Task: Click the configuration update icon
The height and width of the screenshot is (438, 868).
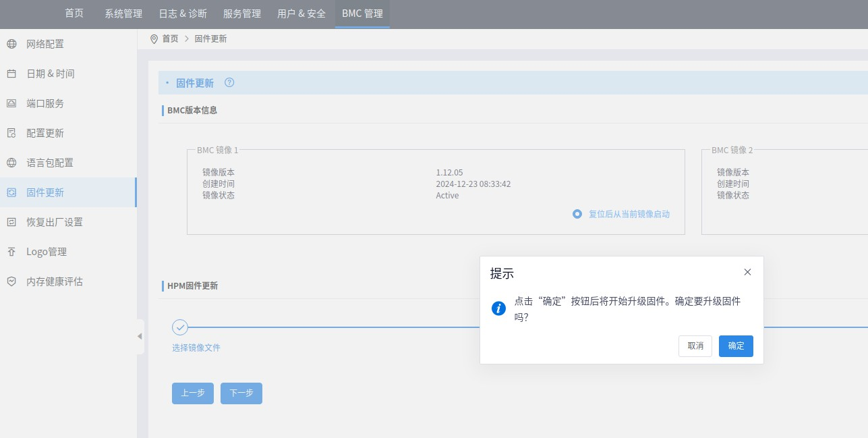Action: [x=11, y=133]
